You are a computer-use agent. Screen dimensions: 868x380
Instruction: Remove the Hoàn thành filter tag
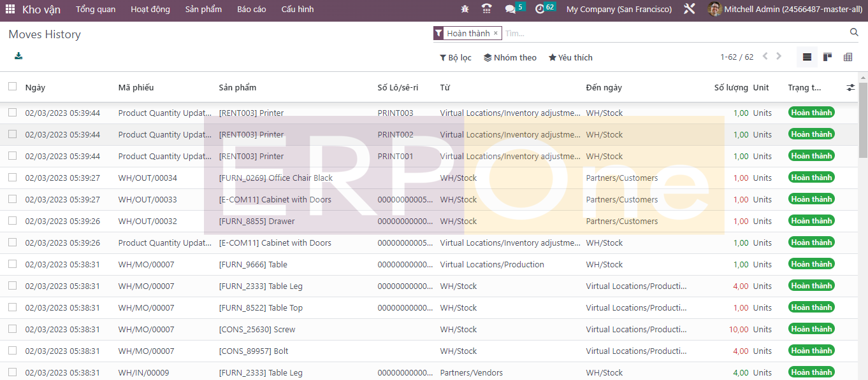(496, 33)
